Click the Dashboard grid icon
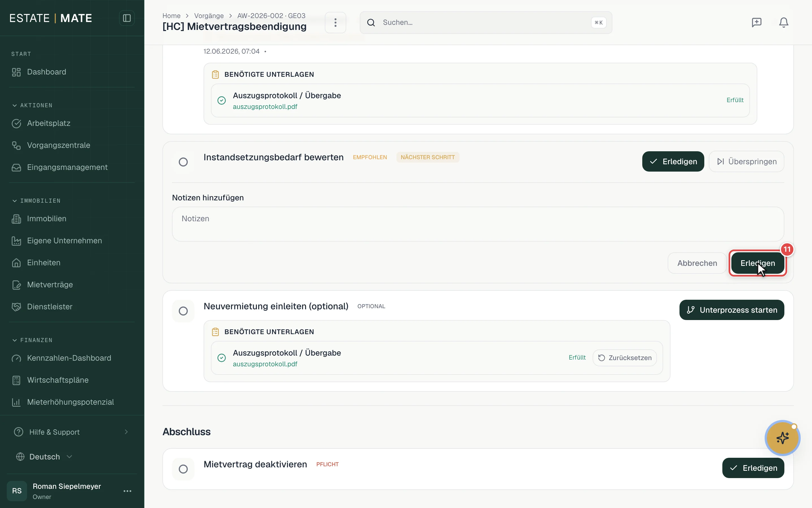 click(16, 72)
